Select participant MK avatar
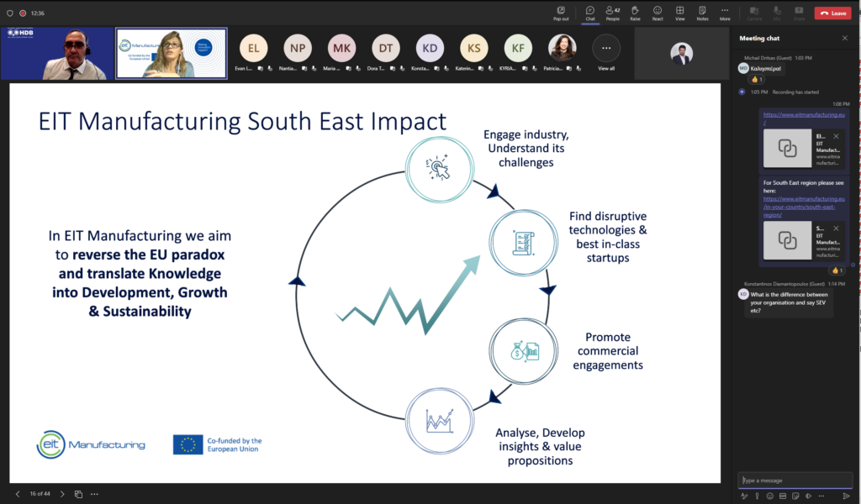 [x=341, y=48]
